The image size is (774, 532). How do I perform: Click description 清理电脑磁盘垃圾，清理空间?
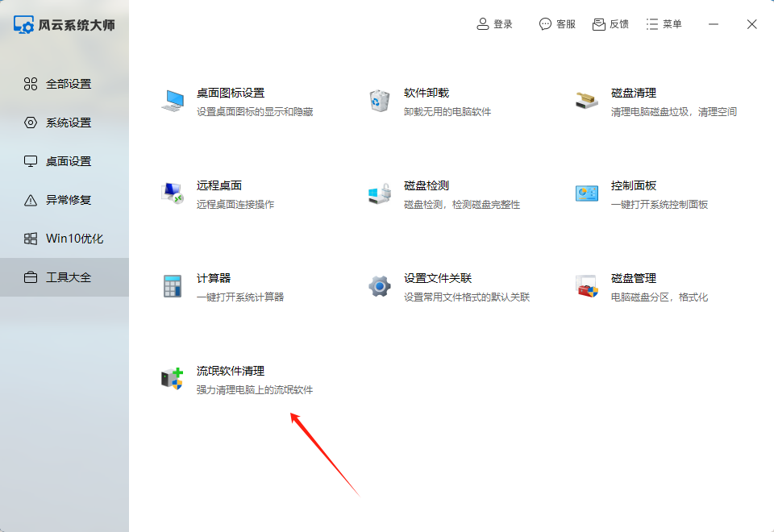pos(674,112)
